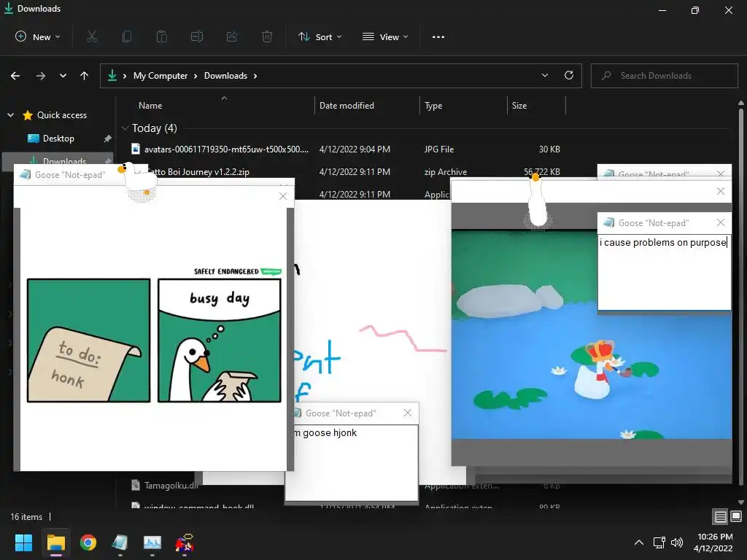This screenshot has width=747, height=560.
Task: Sort by the Size column header
Action: click(519, 106)
